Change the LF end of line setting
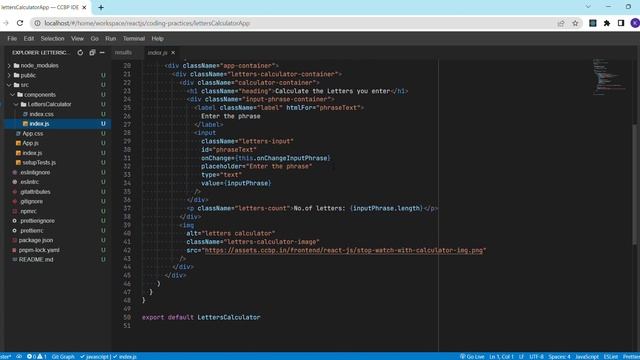Viewport: 640px width, 360px height. [521, 356]
